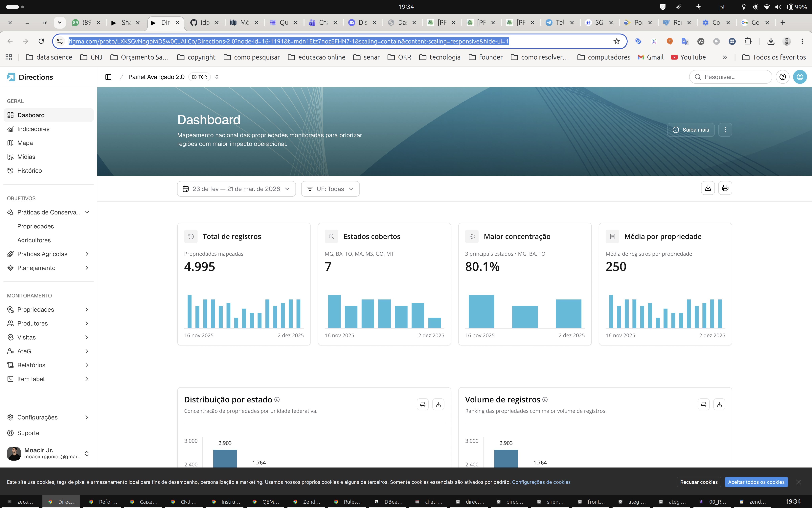This screenshot has width=812, height=508.
Task: Bookmark this page with the star icon
Action: [617, 41]
